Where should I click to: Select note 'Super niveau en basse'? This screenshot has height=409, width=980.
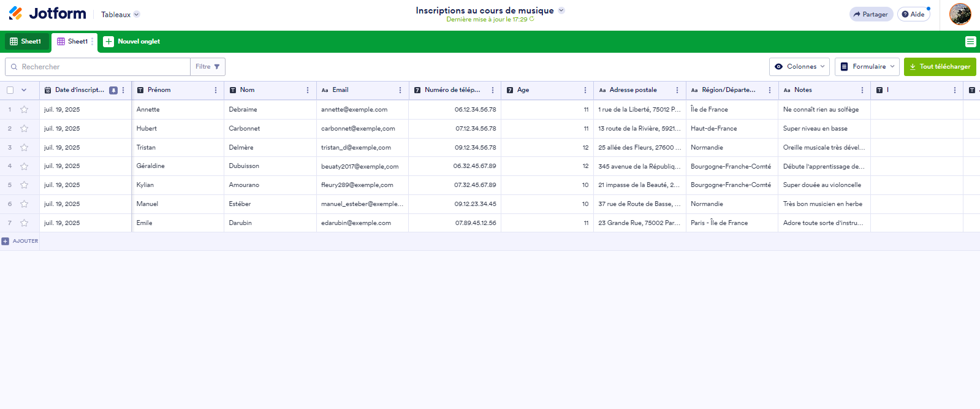click(x=824, y=129)
